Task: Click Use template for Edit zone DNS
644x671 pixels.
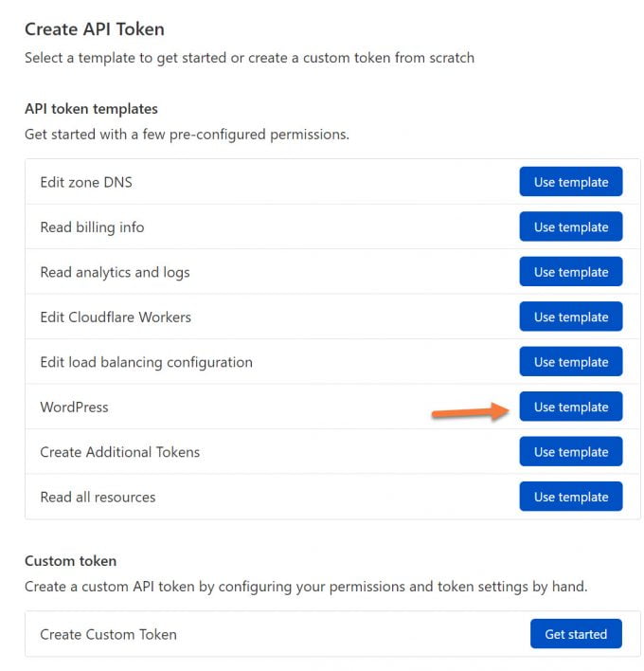Action: pyautogui.click(x=570, y=182)
